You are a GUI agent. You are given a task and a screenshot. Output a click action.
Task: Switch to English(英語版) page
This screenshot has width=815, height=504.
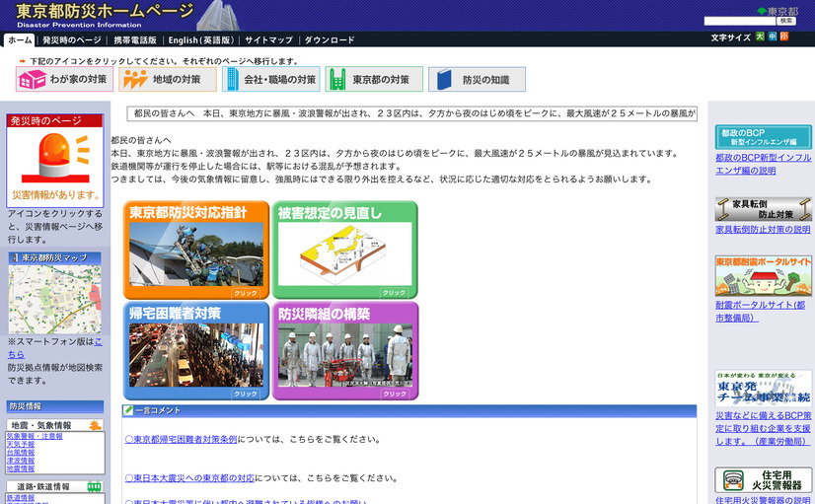coord(201,40)
